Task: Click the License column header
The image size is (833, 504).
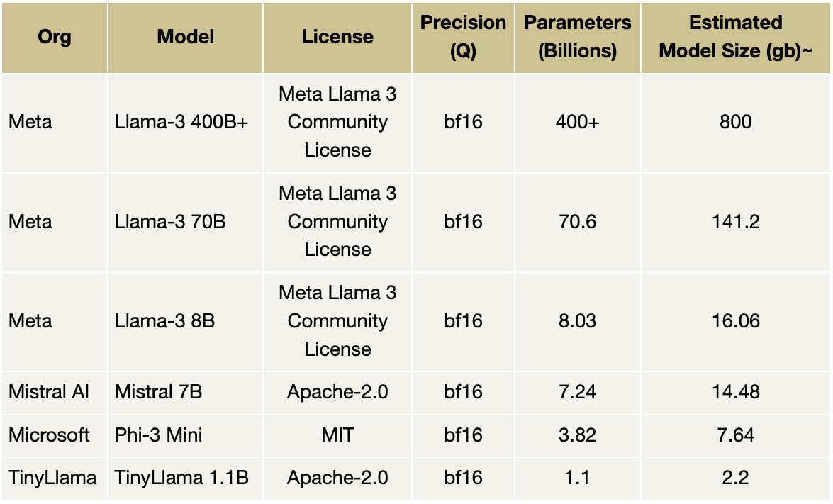Action: 337,37
